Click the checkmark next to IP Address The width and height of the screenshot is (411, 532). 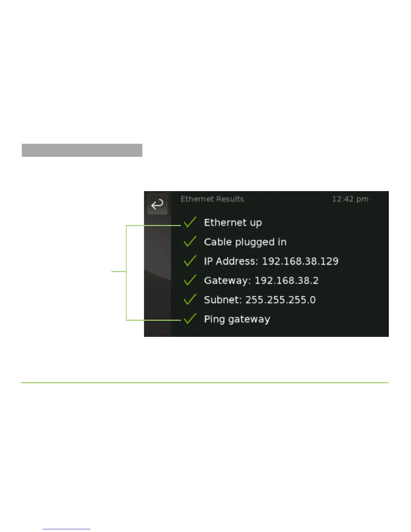190,261
